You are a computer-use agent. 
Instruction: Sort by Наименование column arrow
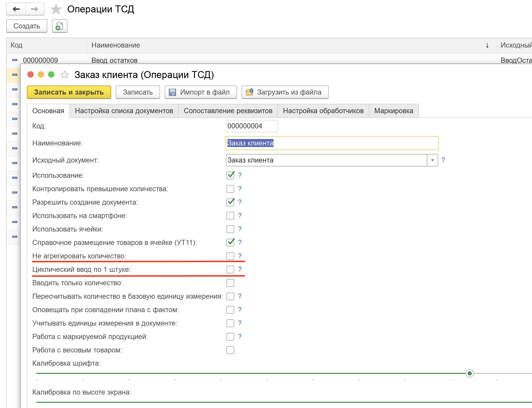[x=487, y=45]
